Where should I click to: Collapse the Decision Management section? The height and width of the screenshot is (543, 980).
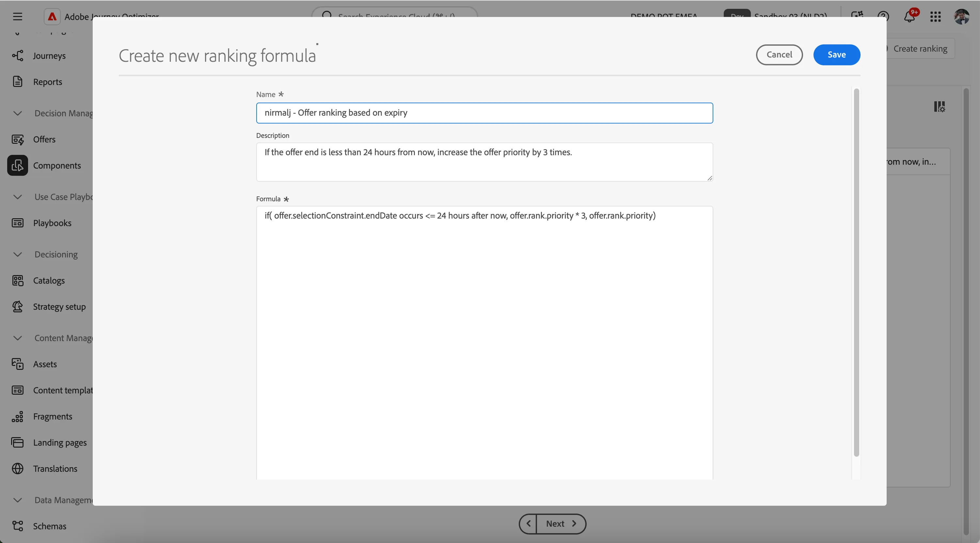18,113
